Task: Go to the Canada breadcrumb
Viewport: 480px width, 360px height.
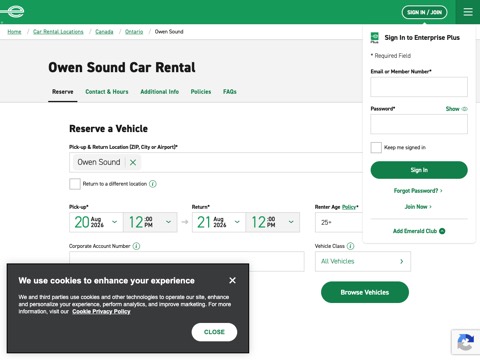Action: click(x=104, y=32)
